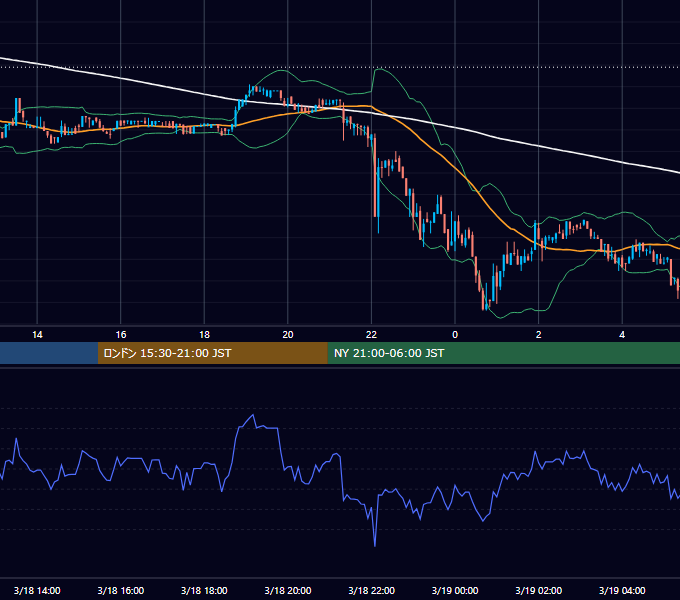This screenshot has width=680, height=600.
Task: Click the '3/18 18:00' date label
Action: tap(204, 590)
